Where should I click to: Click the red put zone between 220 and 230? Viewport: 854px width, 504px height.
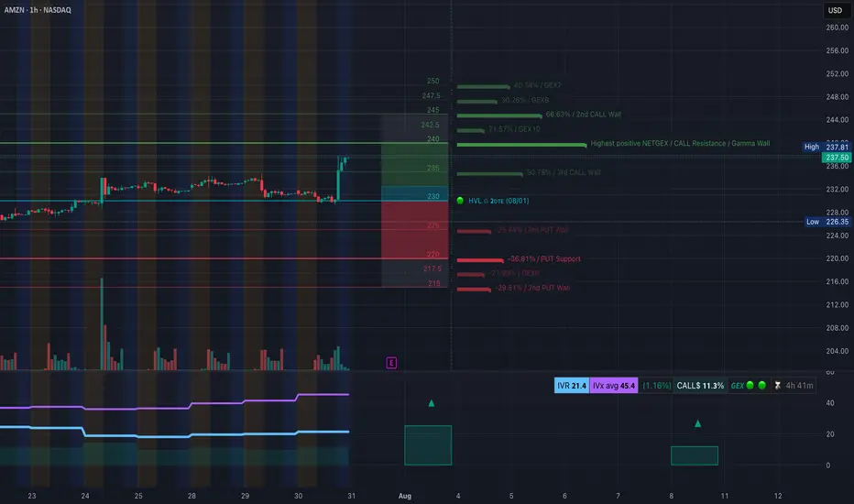pyautogui.click(x=414, y=230)
